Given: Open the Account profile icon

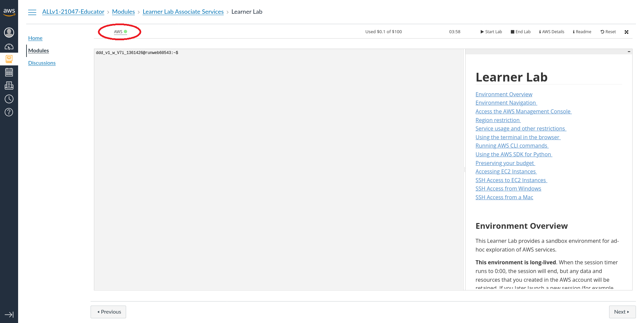Looking at the screenshot, I should (x=9, y=33).
